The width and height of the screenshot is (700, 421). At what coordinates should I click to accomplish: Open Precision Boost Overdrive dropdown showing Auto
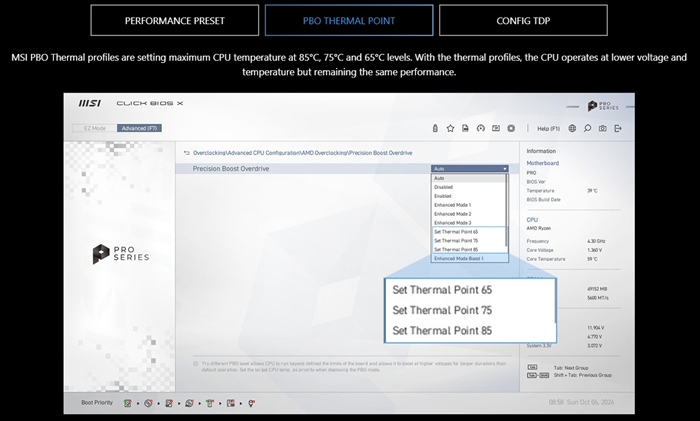[x=470, y=169]
